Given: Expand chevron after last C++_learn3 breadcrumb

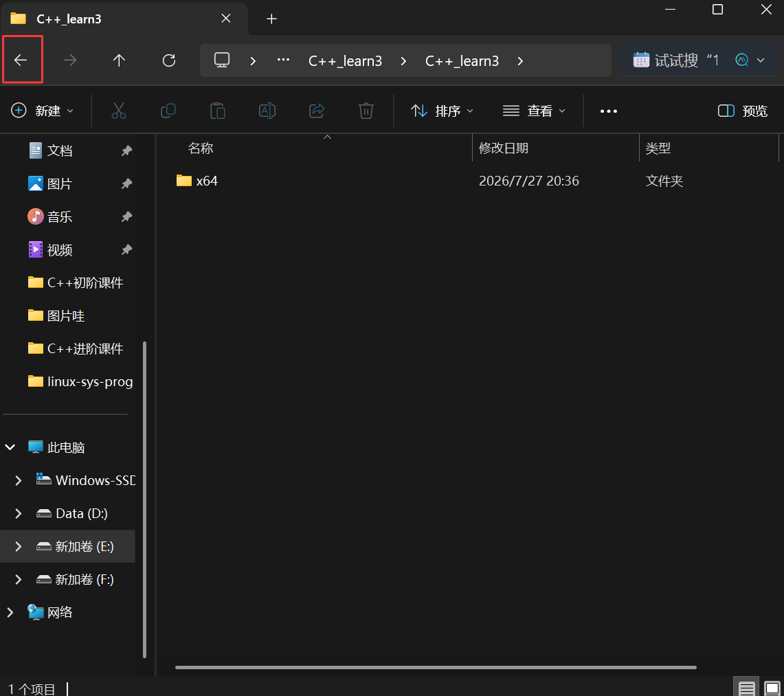Looking at the screenshot, I should (521, 61).
